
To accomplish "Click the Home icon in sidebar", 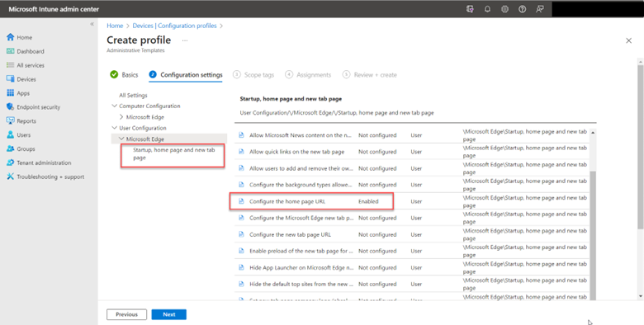I will click(x=10, y=37).
